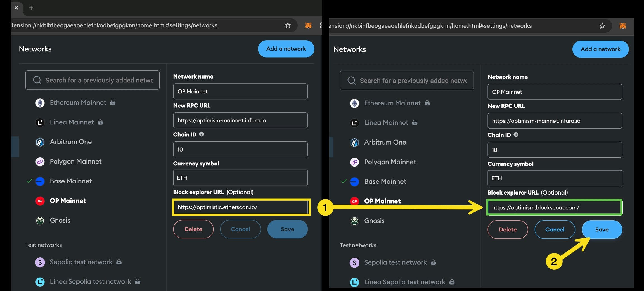Select Linea Sepolia test network in the right list
Image resolution: width=644 pixels, height=291 pixels.
[404, 282]
